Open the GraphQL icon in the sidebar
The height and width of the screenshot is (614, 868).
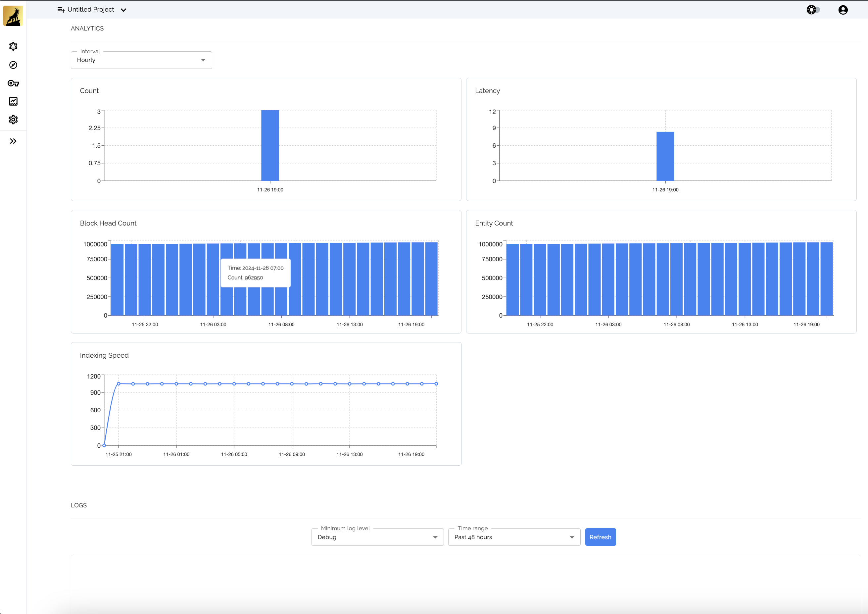13,46
